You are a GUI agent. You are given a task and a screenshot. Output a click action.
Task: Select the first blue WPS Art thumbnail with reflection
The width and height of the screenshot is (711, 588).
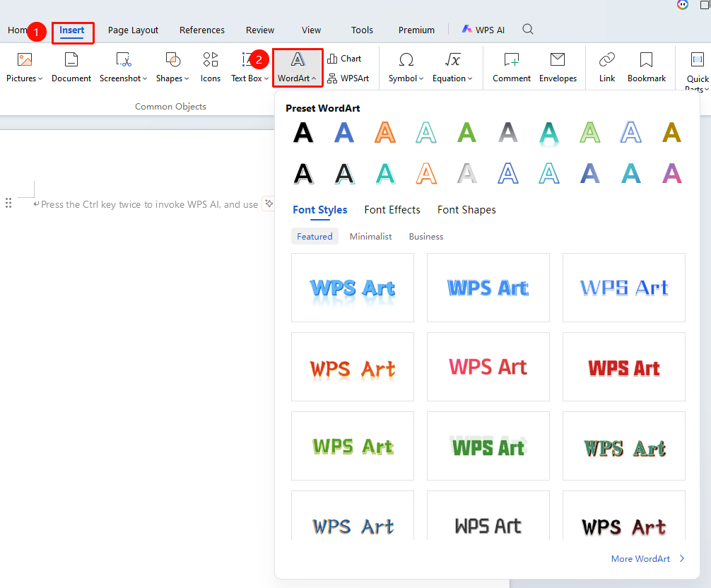point(353,288)
